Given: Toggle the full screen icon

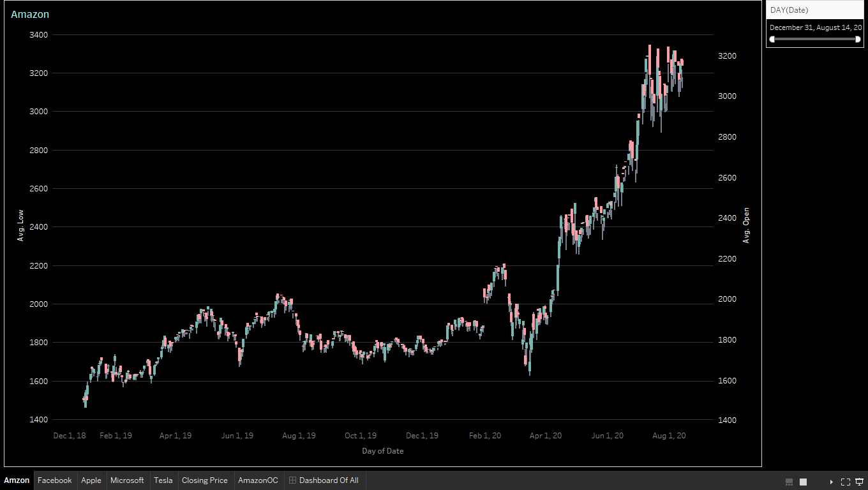Looking at the screenshot, I should [x=846, y=481].
